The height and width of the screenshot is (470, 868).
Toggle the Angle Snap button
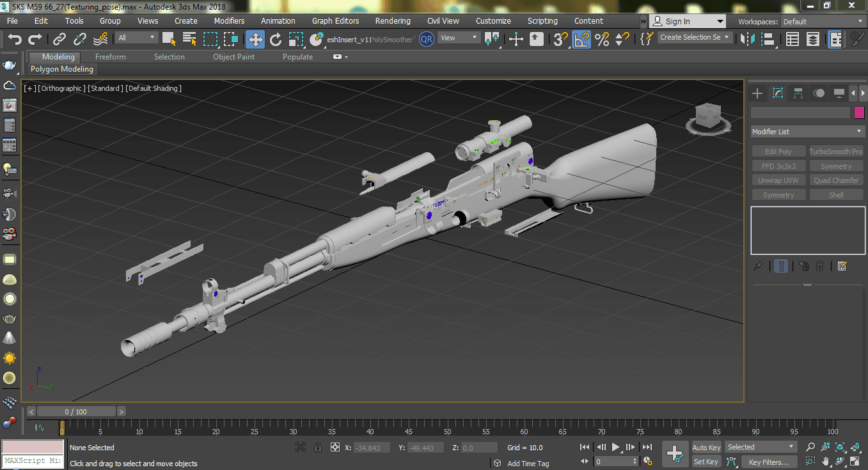coord(581,40)
